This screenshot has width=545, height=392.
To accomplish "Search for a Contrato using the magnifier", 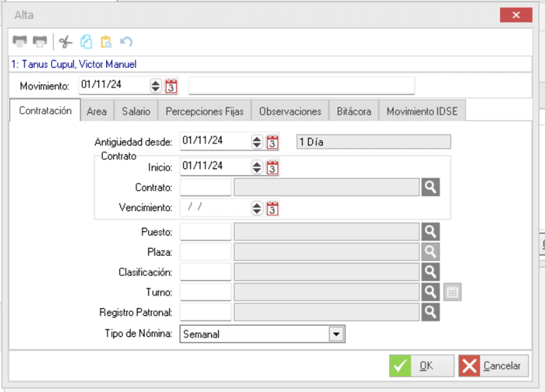I will coord(431,187).
